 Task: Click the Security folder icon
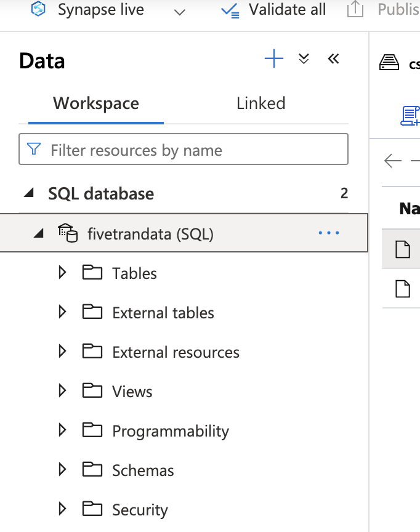pyautogui.click(x=92, y=509)
